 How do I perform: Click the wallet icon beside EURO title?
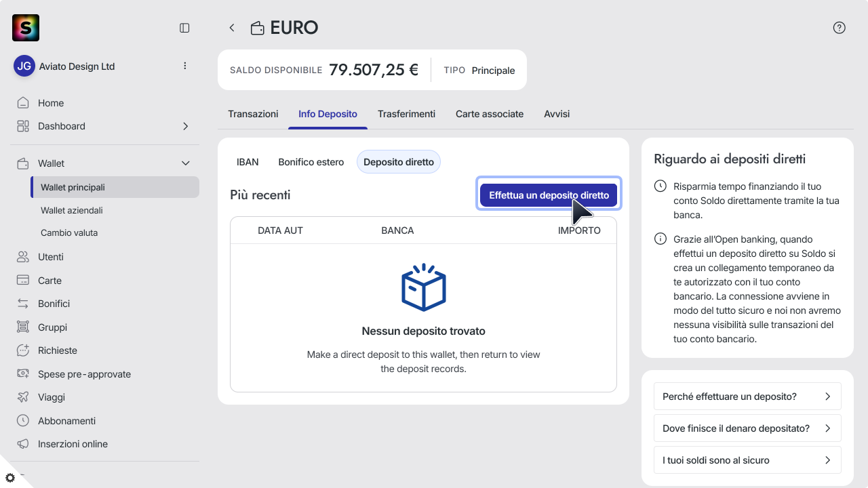(x=258, y=28)
